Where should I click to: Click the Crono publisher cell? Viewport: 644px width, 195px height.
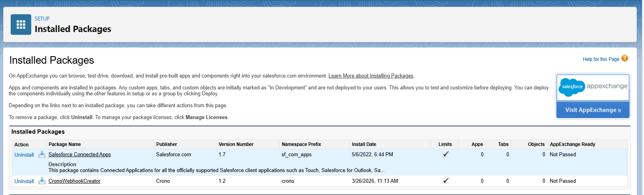(x=163, y=181)
